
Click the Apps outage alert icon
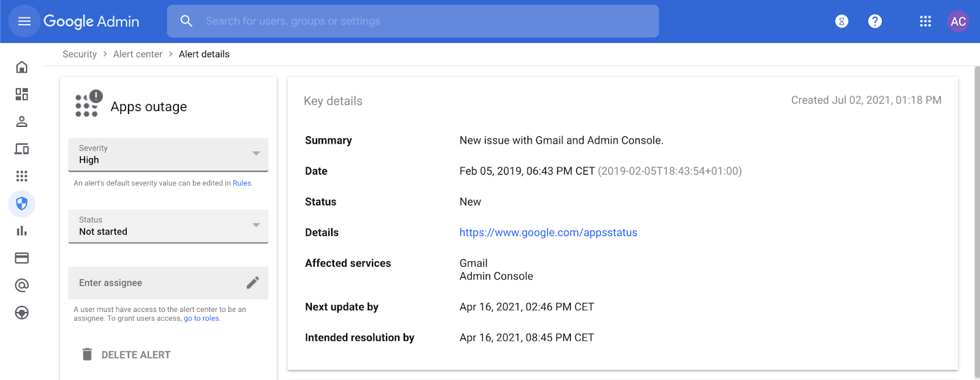click(88, 104)
